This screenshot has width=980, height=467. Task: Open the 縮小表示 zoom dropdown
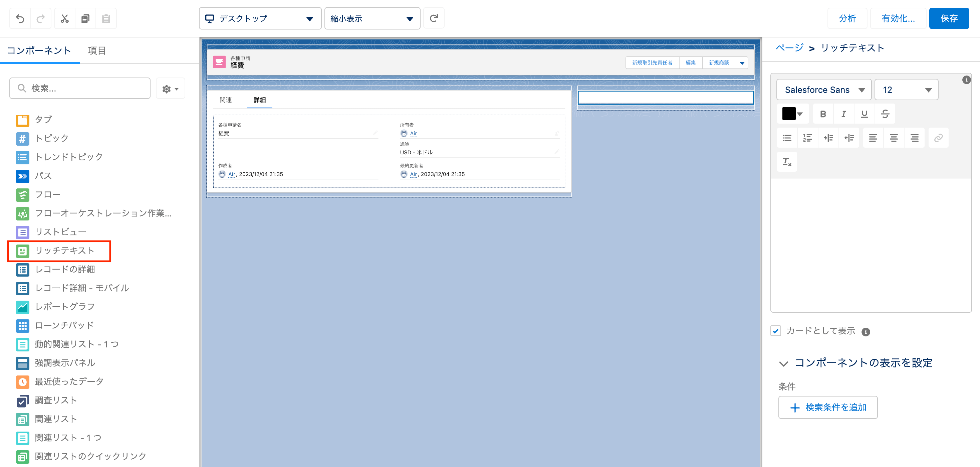pos(372,18)
